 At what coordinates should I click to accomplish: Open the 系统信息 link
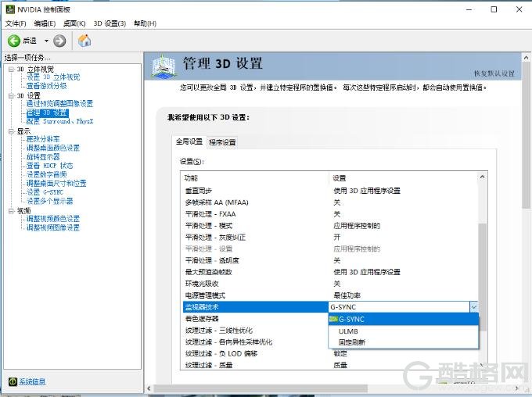click(x=32, y=381)
